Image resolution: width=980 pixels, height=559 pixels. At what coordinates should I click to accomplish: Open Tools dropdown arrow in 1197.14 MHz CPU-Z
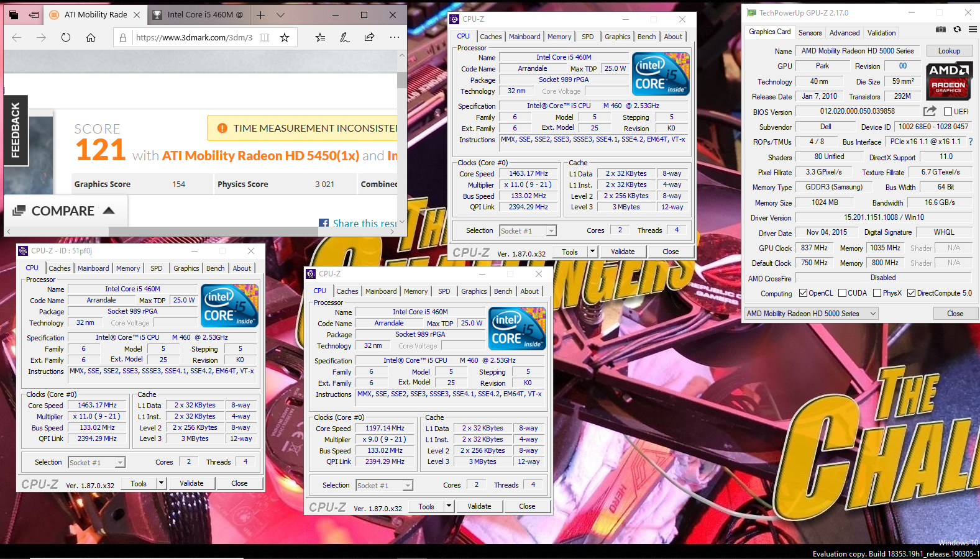(x=449, y=506)
